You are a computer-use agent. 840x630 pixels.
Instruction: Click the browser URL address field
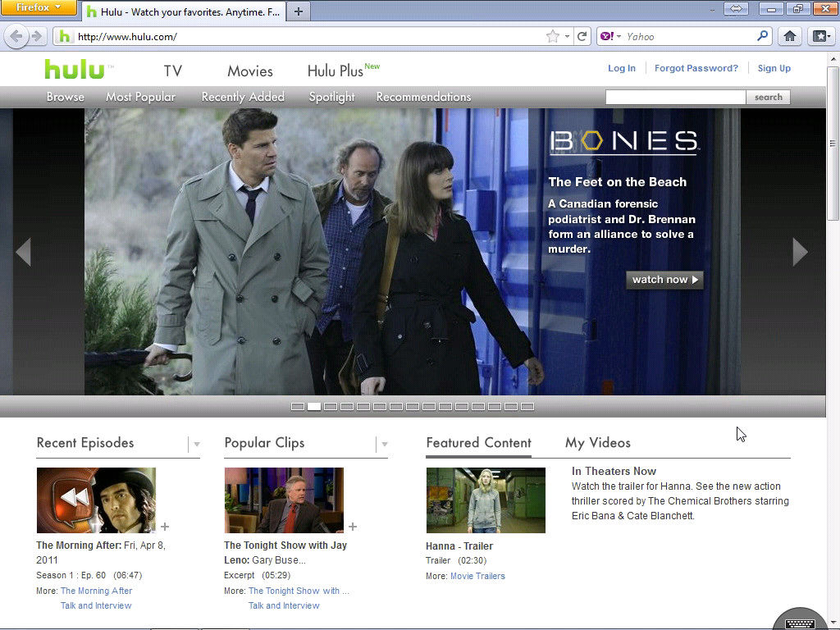[308, 36]
